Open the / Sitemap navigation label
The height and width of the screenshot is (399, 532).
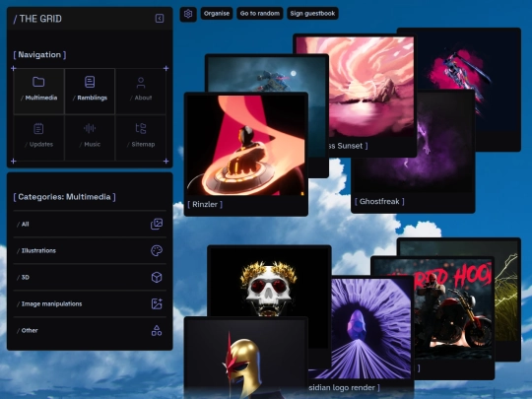pyautogui.click(x=141, y=144)
